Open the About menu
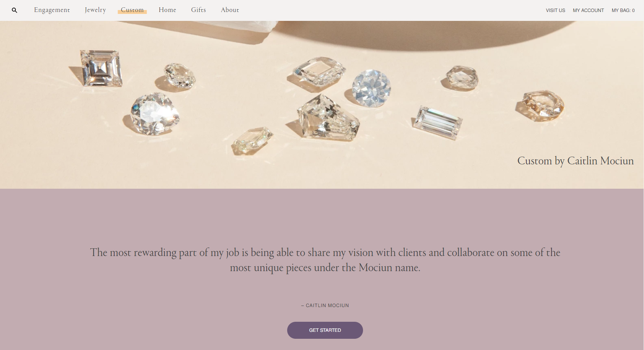The image size is (644, 350). [230, 10]
